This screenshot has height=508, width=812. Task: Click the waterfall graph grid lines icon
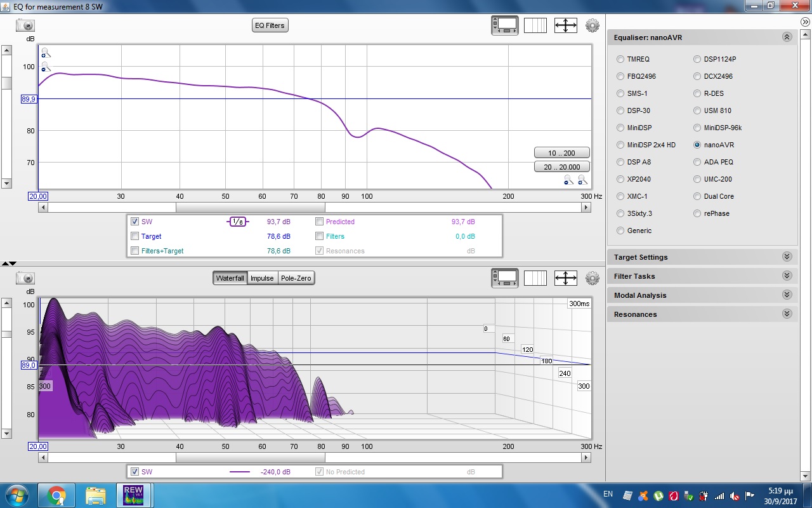[535, 278]
